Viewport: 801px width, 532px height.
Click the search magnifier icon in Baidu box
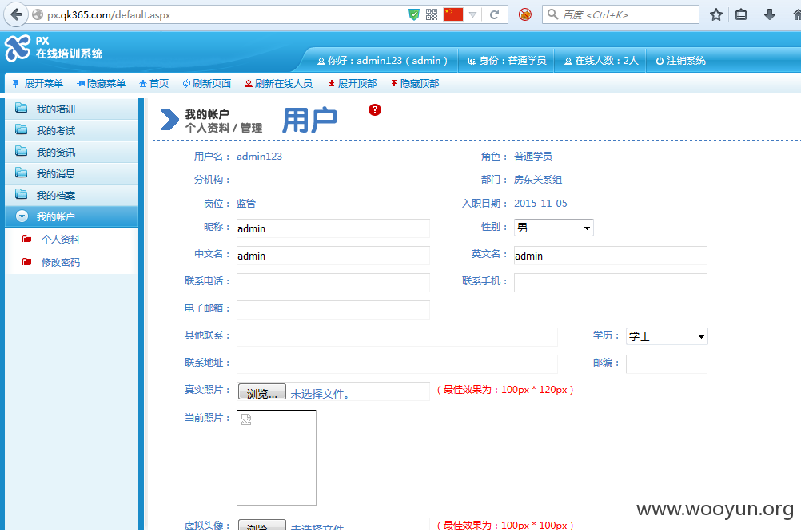pyautogui.click(x=552, y=14)
